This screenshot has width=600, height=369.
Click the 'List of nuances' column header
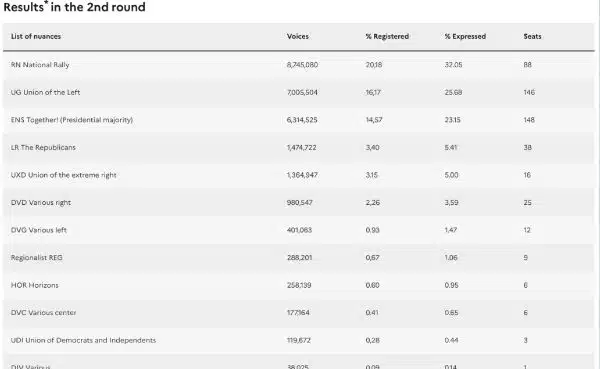36,36
